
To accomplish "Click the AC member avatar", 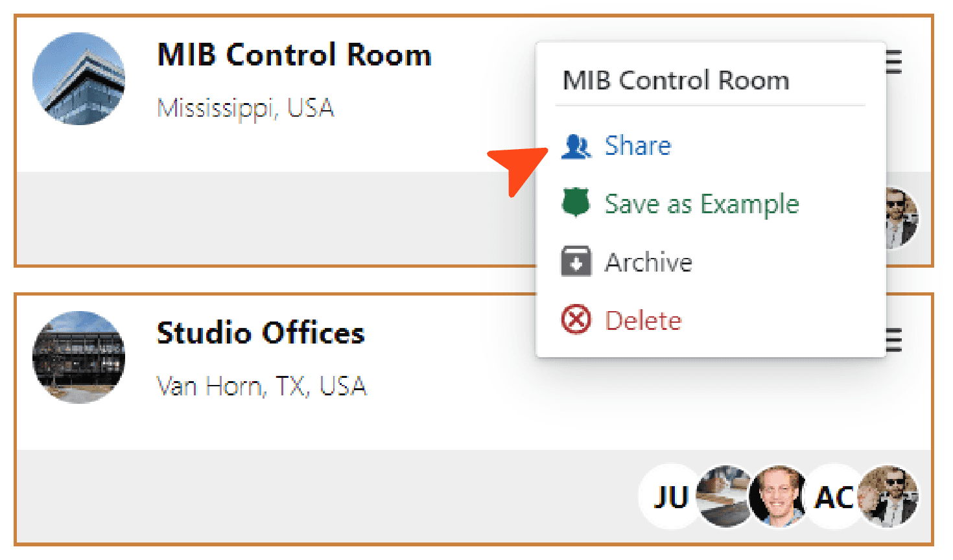I will coord(833,497).
